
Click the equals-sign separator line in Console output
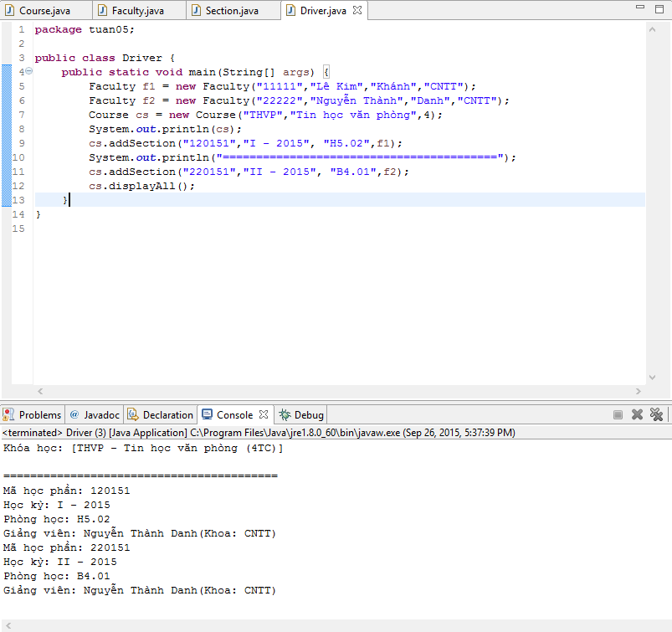[141, 476]
